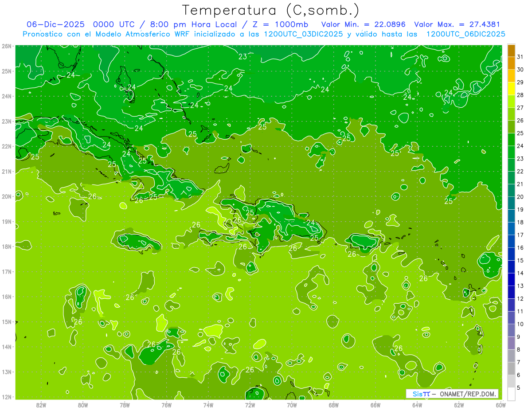The width and height of the screenshot is (532, 411).
Task: Click the "1200UTC_06DIC2025" valid-until time text
Action: (465, 34)
